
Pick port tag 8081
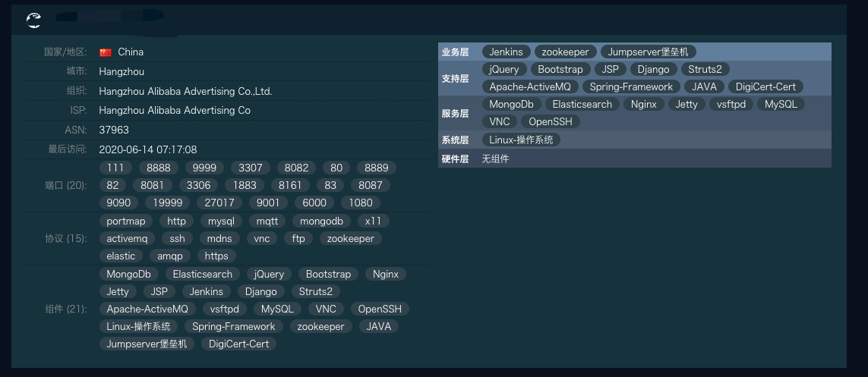pos(152,185)
